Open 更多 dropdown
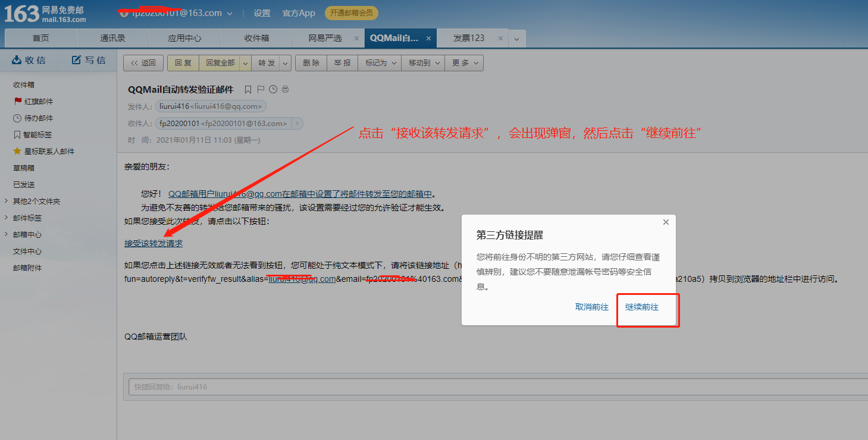The height and width of the screenshot is (440, 868). coord(464,63)
